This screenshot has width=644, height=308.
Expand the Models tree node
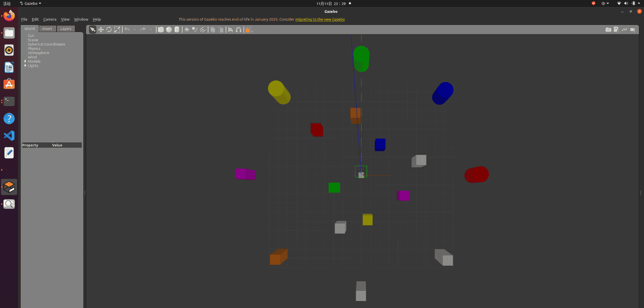tap(26, 61)
